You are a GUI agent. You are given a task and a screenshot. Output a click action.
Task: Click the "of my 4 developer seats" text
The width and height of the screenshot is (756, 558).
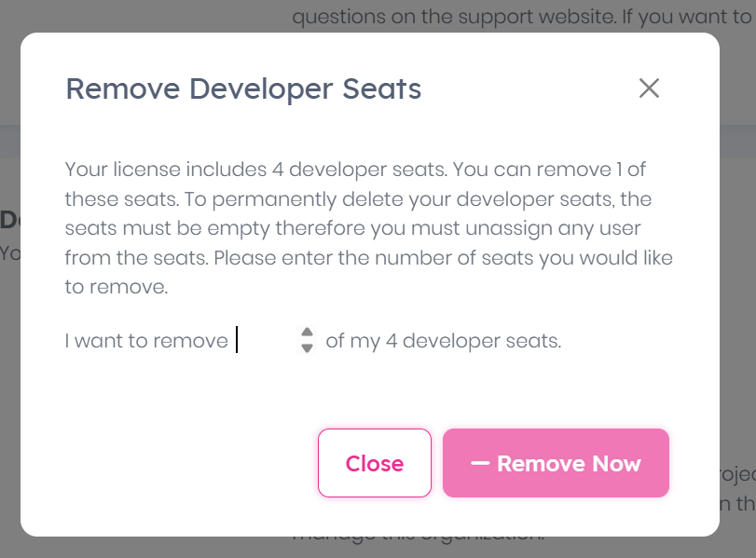coord(443,341)
